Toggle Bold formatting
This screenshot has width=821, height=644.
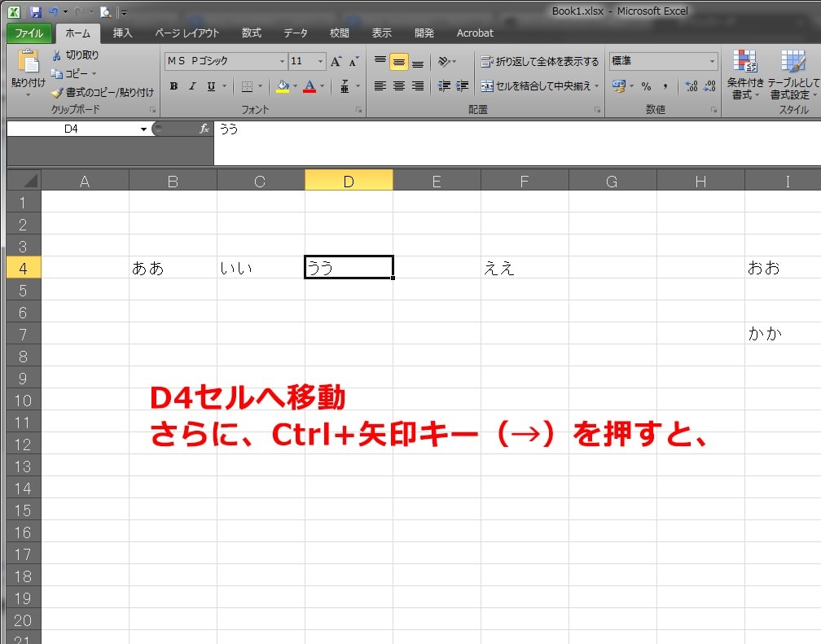tap(173, 86)
